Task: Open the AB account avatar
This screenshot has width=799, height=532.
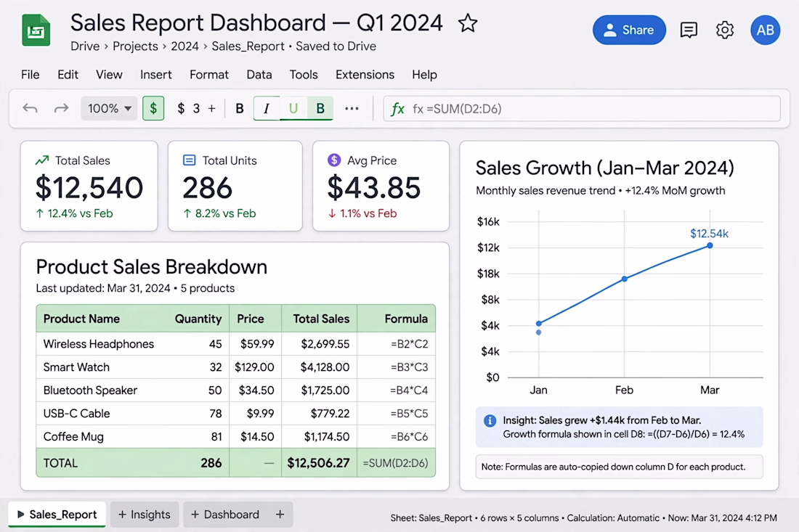Action: click(x=765, y=30)
